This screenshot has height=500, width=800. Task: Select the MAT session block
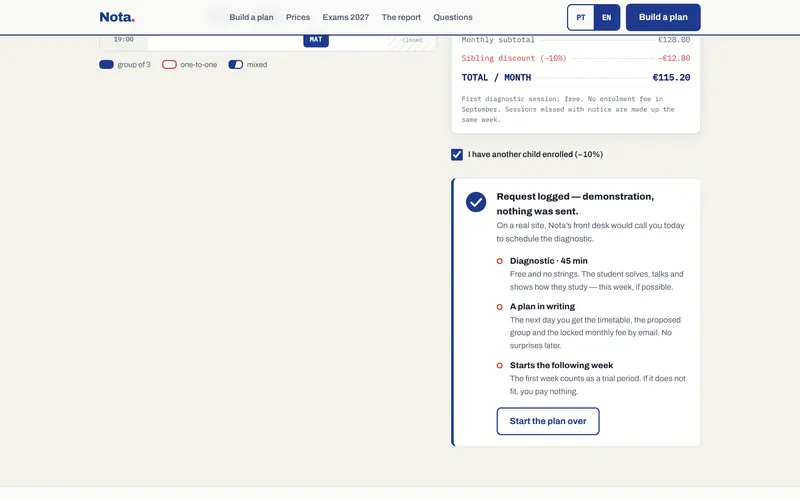coord(316,40)
